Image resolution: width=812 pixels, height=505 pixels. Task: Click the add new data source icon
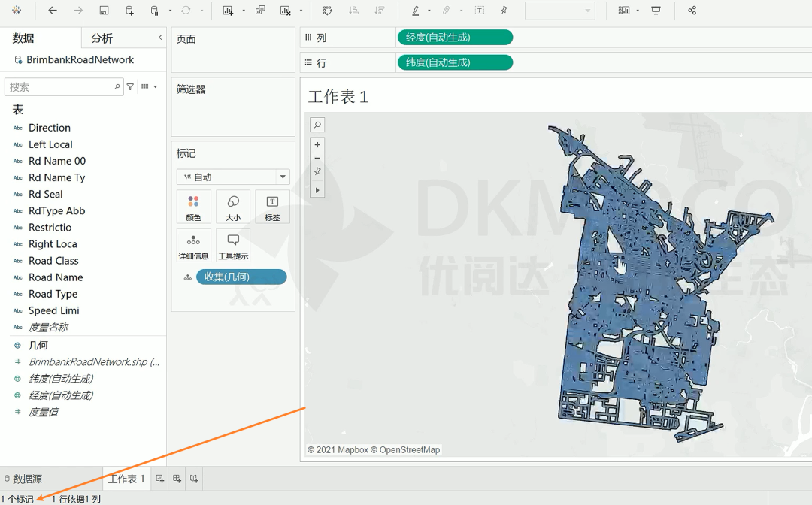coord(129,11)
